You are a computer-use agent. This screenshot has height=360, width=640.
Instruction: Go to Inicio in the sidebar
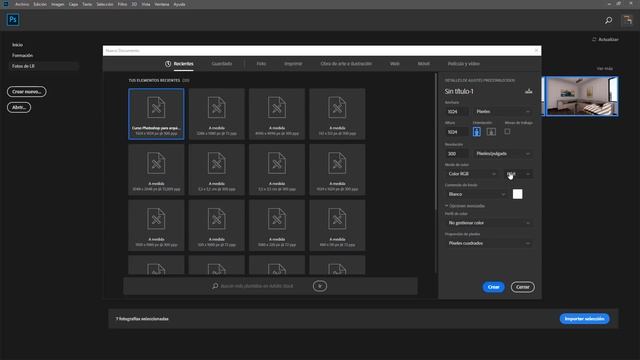(x=18, y=44)
